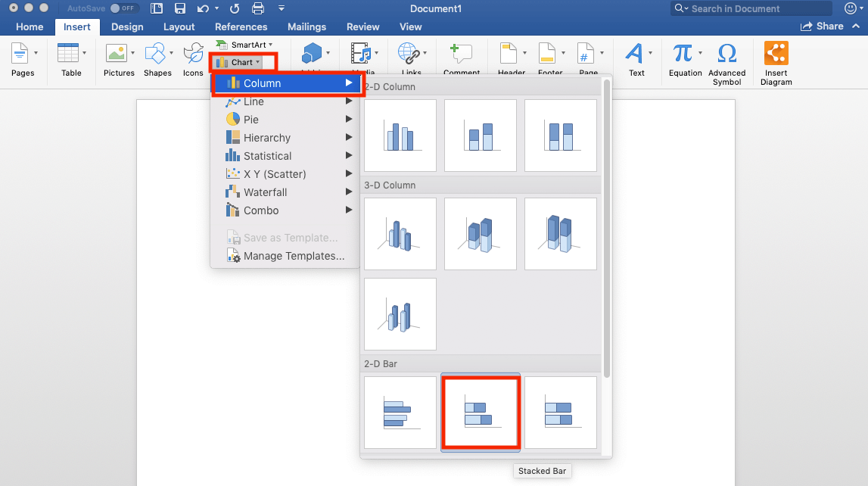This screenshot has height=486, width=868.
Task: Open the Table insert tool
Action: tap(68, 54)
